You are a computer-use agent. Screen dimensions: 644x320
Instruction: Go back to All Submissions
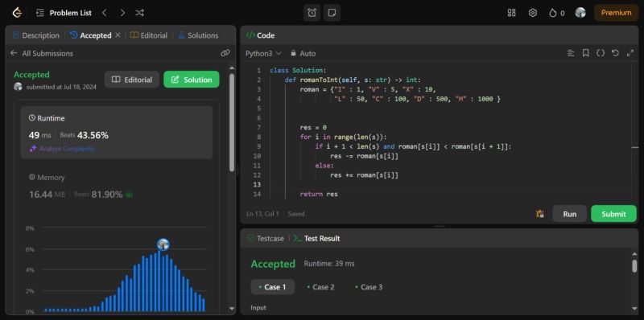[x=42, y=53]
